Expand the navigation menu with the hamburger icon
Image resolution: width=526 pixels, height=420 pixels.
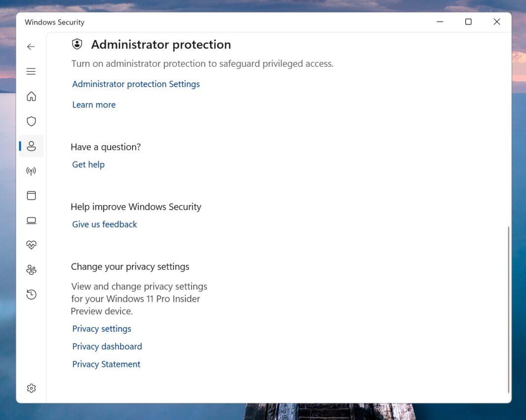pos(31,71)
